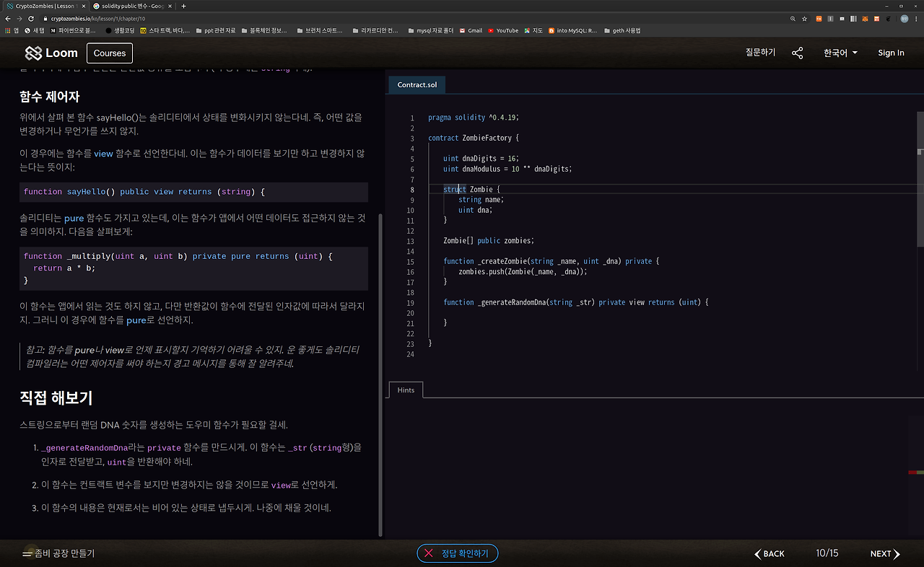The width and height of the screenshot is (924, 567).
Task: Select the Contract.sol editor tab
Action: point(417,85)
